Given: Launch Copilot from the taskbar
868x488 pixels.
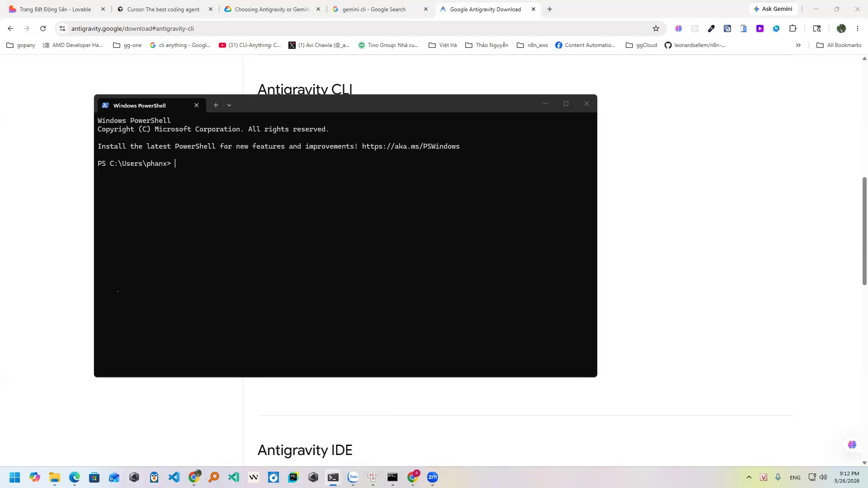Looking at the screenshot, I should tap(35, 477).
